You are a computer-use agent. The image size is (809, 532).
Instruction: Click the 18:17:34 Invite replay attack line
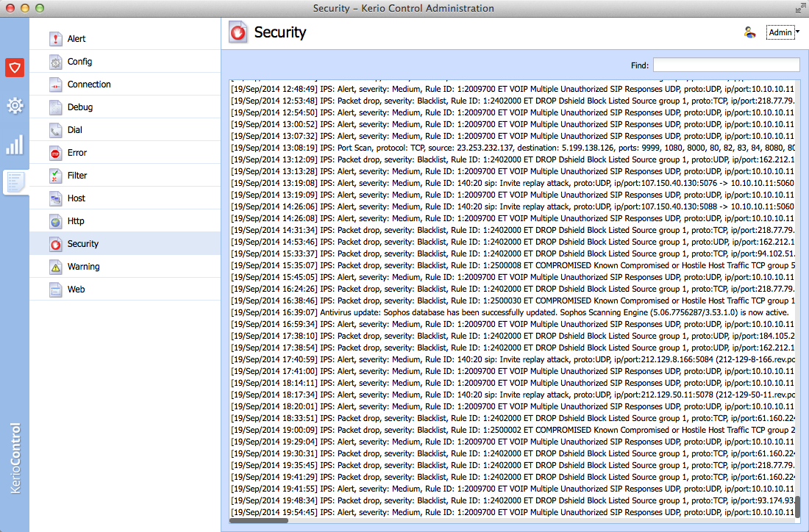coord(513,395)
